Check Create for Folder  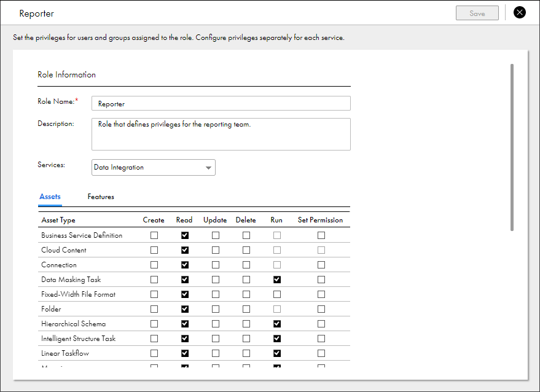coord(154,309)
